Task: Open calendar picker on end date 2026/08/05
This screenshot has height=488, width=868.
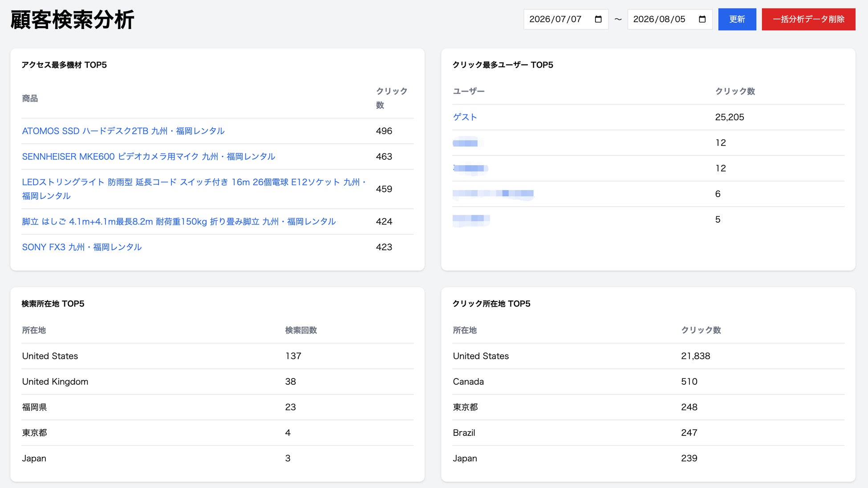Action: click(x=702, y=19)
